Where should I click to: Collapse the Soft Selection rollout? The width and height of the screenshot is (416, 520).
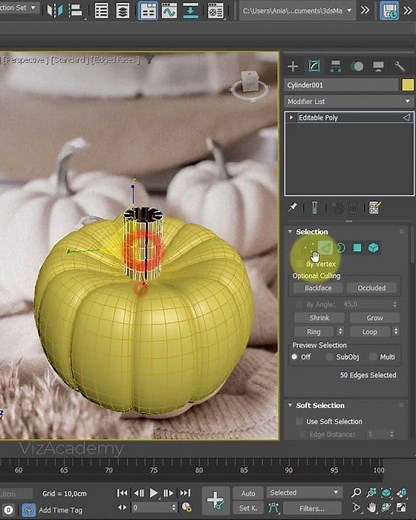pos(290,405)
